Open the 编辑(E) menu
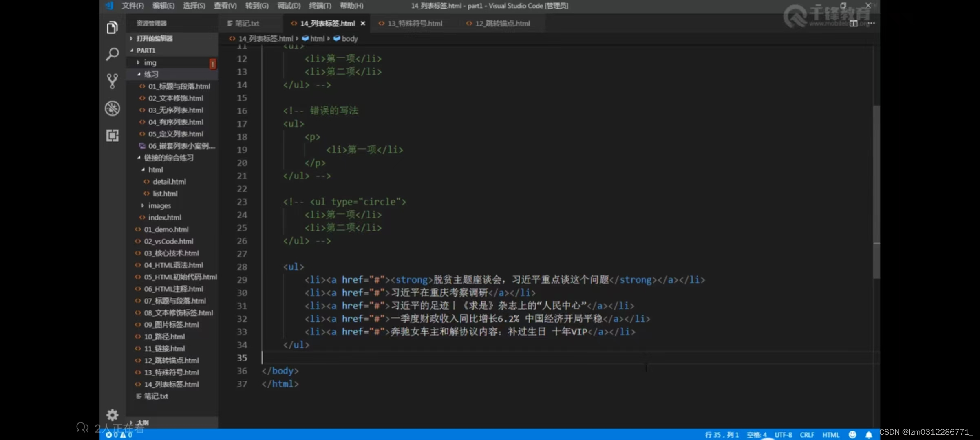Screen dimensions: 980x440 pyautogui.click(x=163, y=6)
